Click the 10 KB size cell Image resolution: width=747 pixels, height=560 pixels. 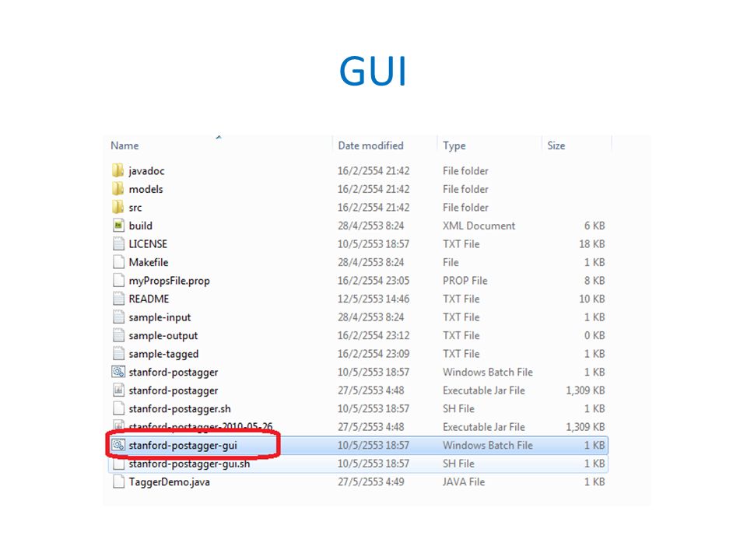tap(591, 299)
